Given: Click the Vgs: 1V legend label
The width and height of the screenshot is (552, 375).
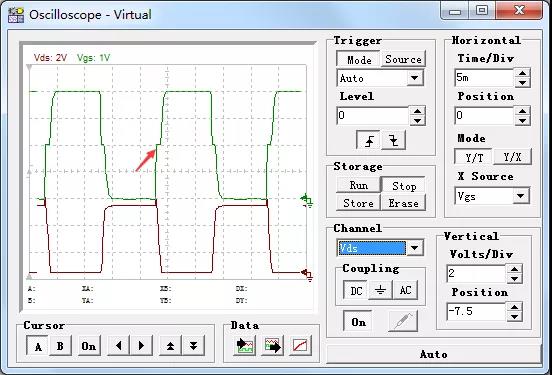Looking at the screenshot, I should pyautogui.click(x=94, y=58).
